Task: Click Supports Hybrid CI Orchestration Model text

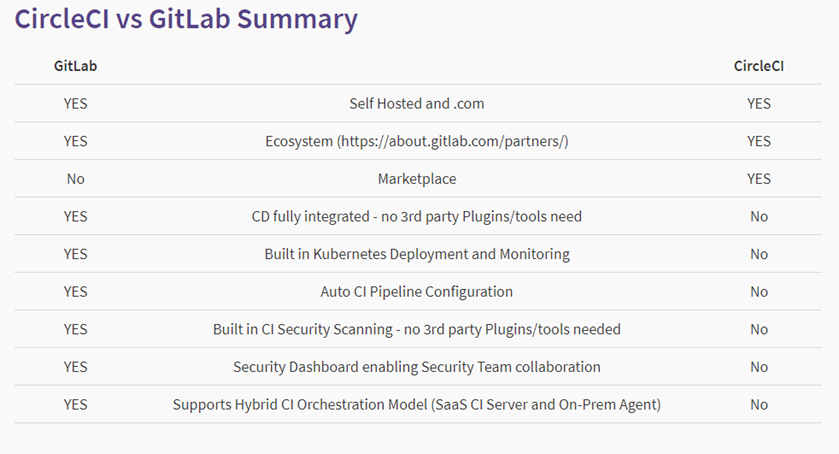Action: (x=416, y=405)
